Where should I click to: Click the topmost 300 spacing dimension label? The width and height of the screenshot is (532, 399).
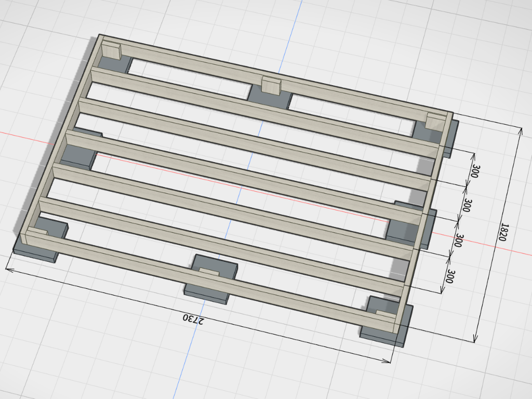tap(476, 171)
